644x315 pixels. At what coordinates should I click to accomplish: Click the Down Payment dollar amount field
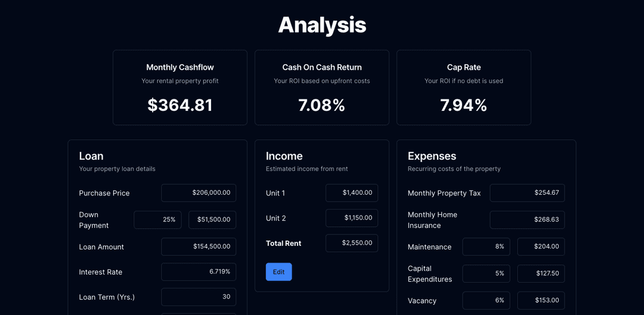pyautogui.click(x=212, y=220)
